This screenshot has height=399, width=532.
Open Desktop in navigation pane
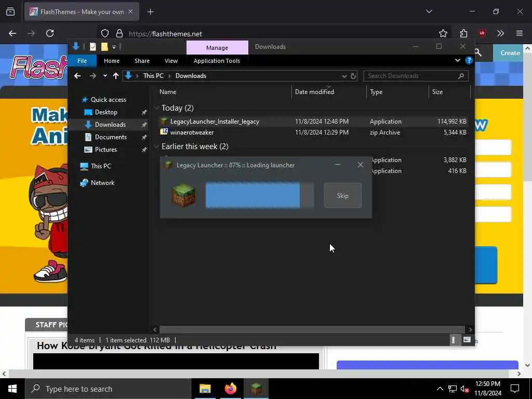[x=106, y=112]
